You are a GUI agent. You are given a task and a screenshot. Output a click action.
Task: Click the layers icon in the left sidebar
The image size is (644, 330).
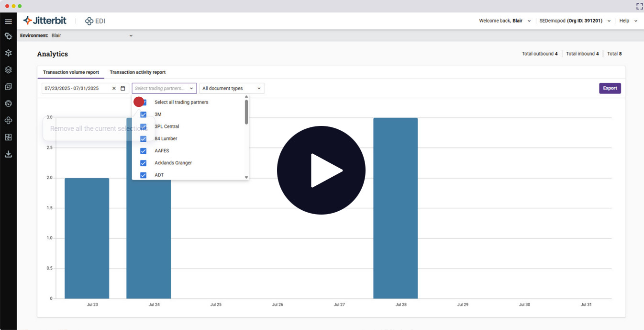8,69
